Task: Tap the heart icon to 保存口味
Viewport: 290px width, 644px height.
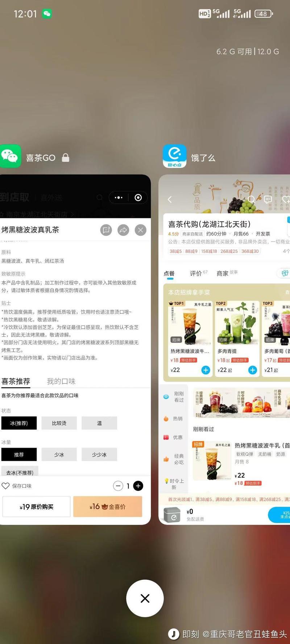Action: (x=5, y=486)
